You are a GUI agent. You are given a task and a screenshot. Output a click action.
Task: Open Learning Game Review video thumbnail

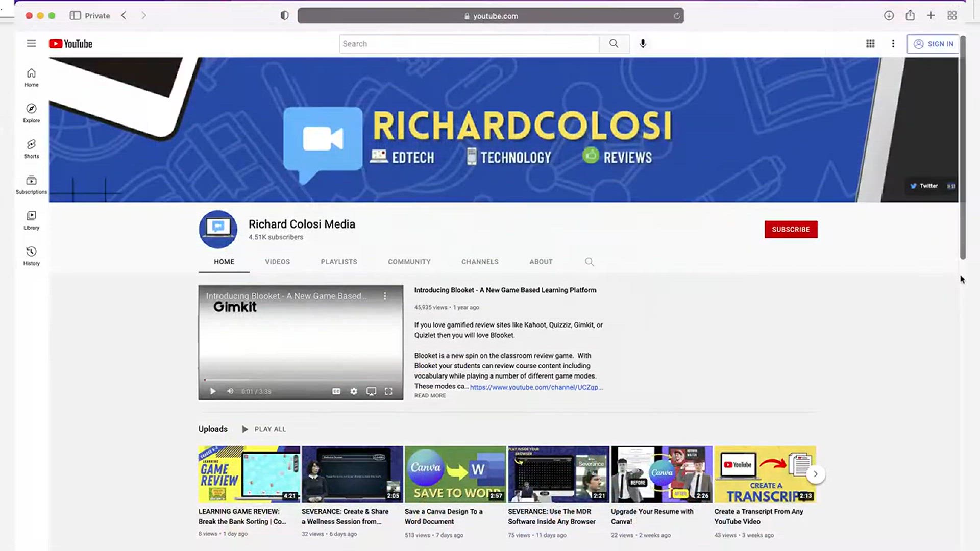(x=249, y=474)
